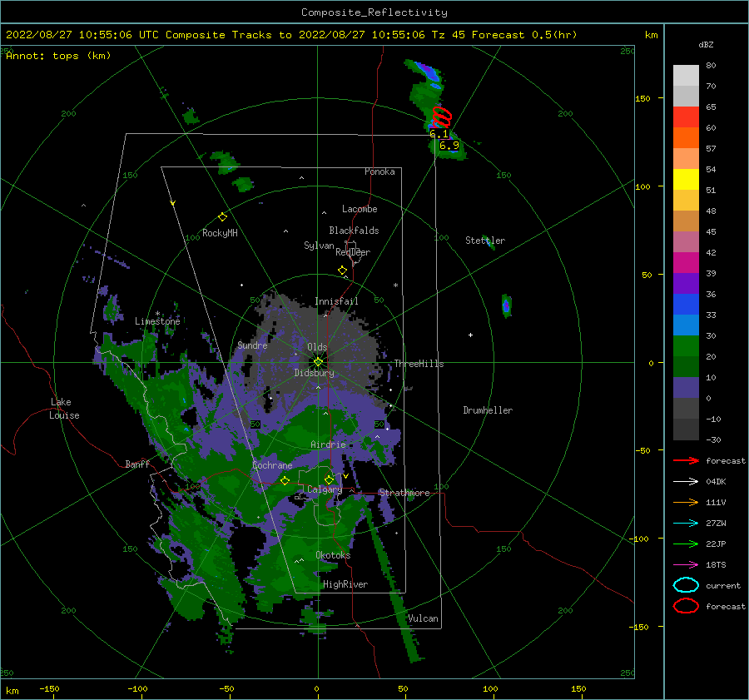Select the Okotoks town label
This screenshot has width=749, height=700.
333,555
